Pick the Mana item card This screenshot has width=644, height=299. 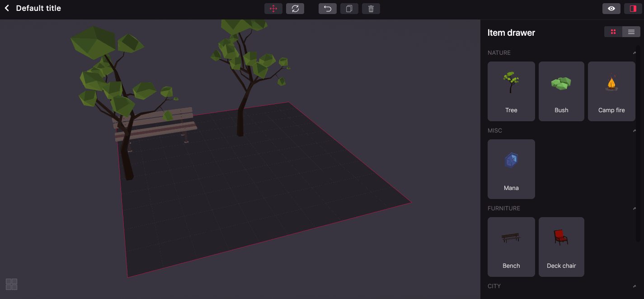tap(511, 169)
